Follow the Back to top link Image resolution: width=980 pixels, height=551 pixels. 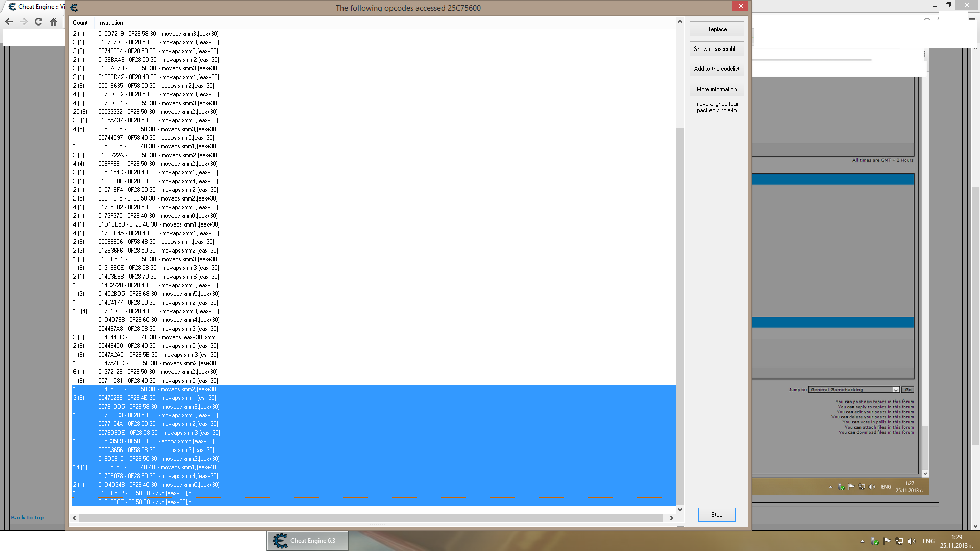coord(27,517)
